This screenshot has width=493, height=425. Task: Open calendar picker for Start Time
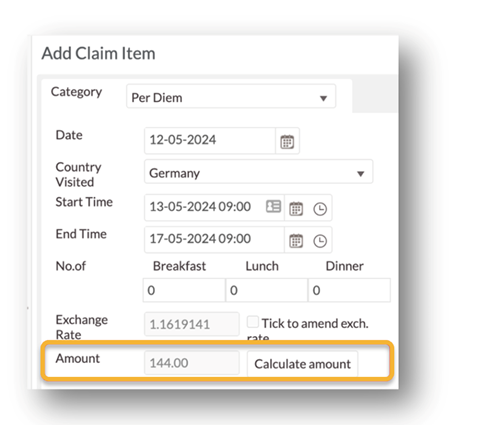(296, 209)
